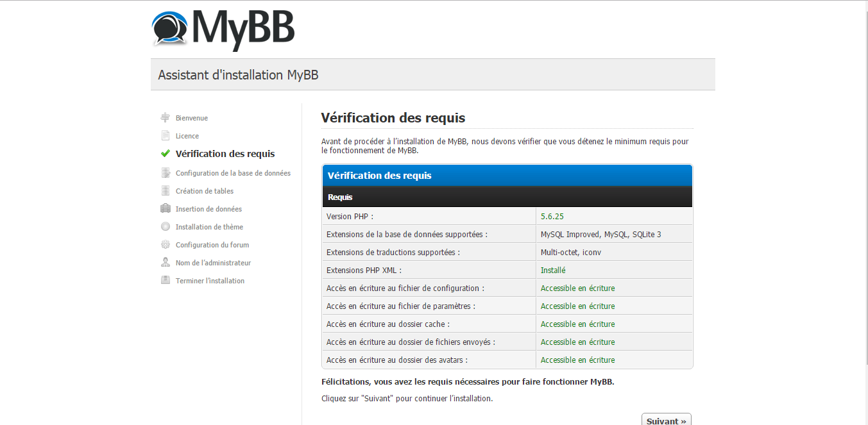Click the Cliquez sur Suivant instruction text
868x425 pixels.
point(407,399)
